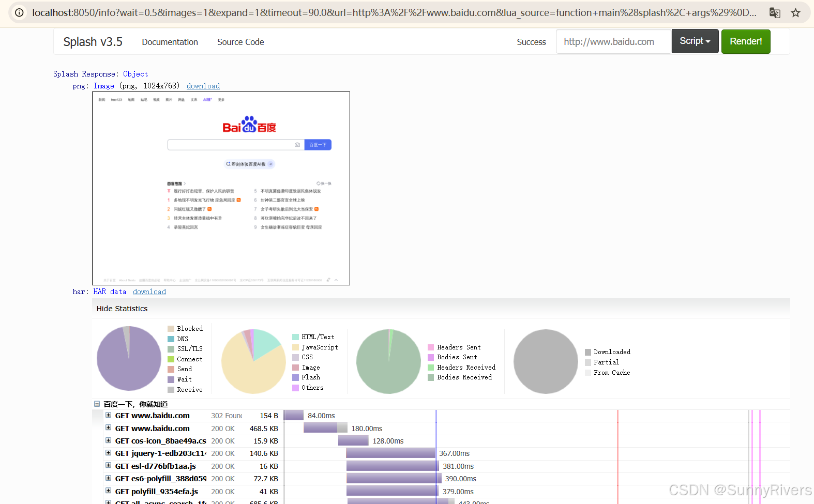Image resolution: width=814 pixels, height=504 pixels.
Task: Click the baidu URL input field
Action: tap(614, 41)
